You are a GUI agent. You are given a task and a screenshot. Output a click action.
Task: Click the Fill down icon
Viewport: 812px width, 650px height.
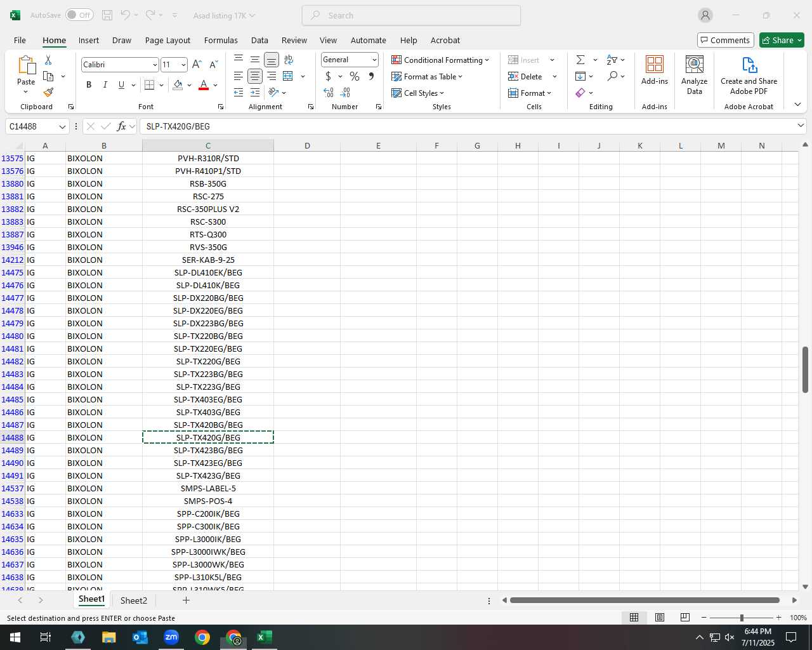[580, 76]
